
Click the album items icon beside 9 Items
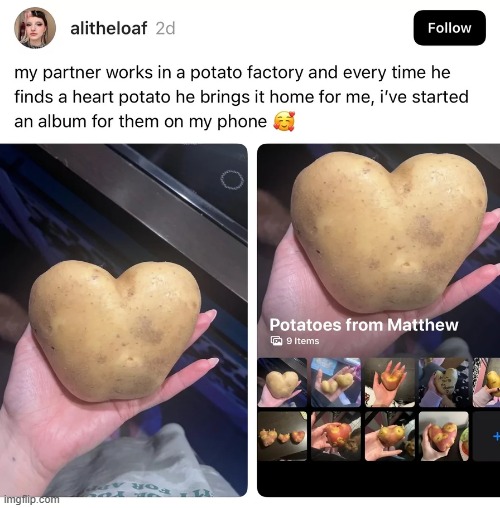276,341
